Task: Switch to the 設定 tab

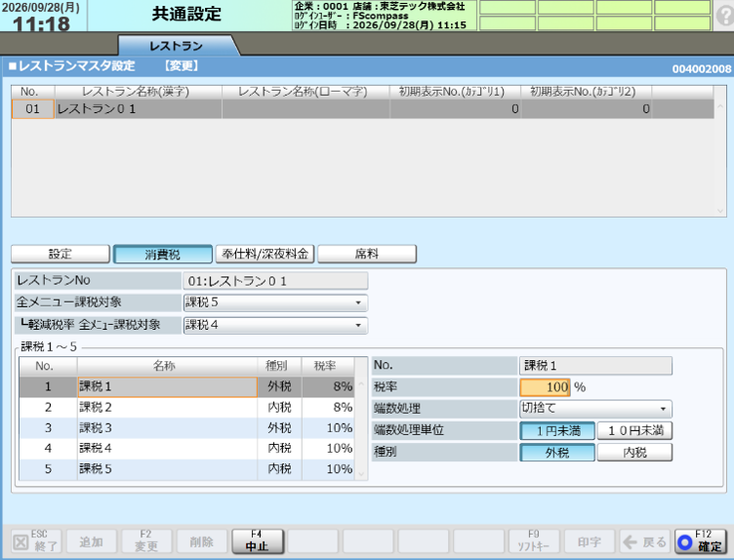Action: pos(61,254)
